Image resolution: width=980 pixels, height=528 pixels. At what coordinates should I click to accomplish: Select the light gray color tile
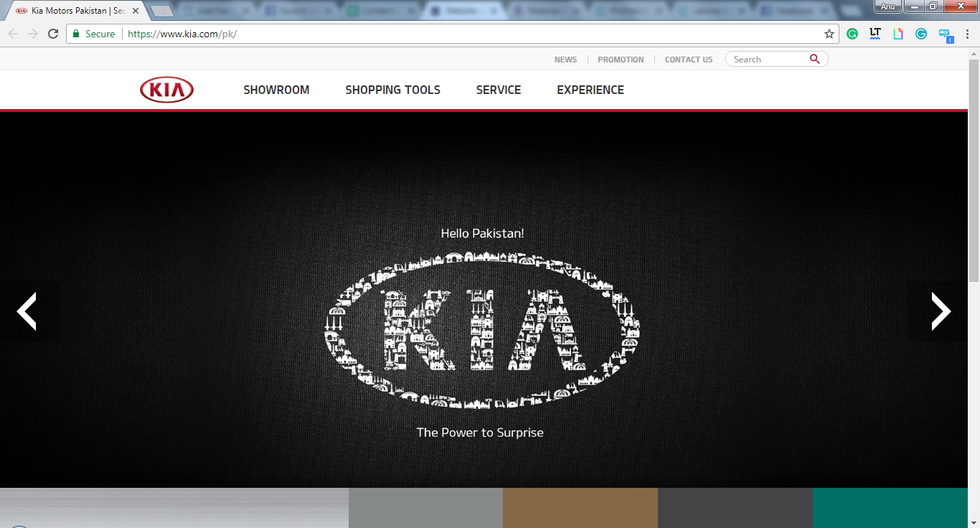pos(425,508)
